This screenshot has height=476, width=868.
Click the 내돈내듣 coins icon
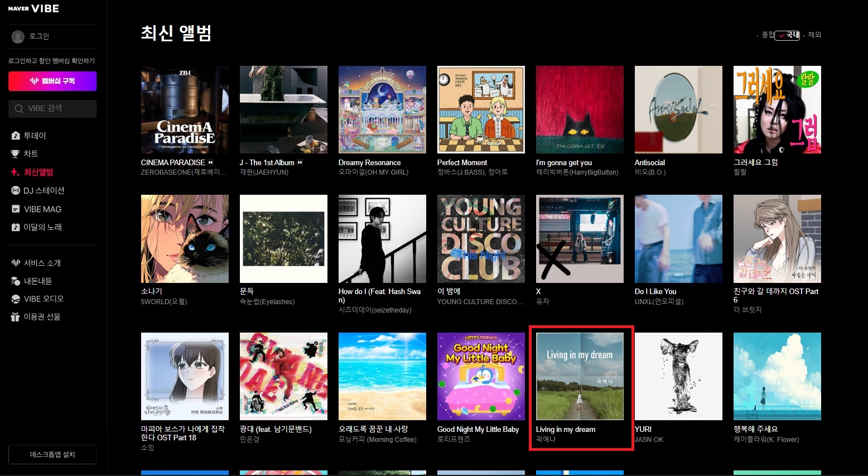pyautogui.click(x=16, y=281)
